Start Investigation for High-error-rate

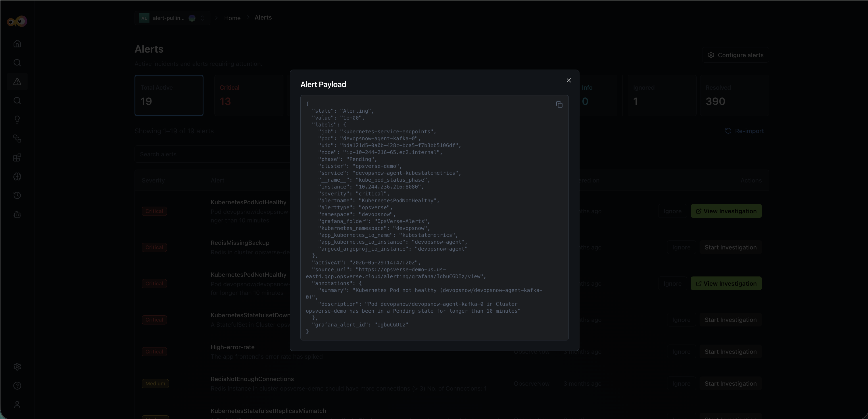click(x=730, y=352)
